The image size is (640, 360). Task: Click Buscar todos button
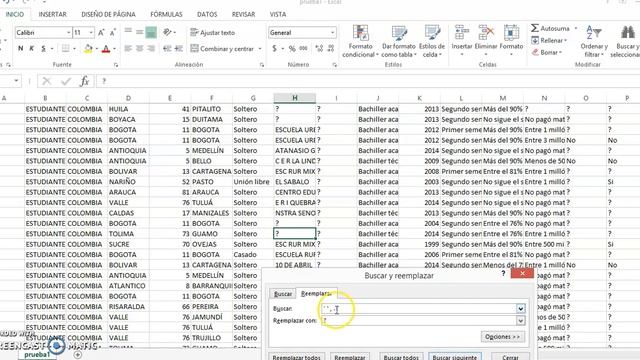point(401,357)
